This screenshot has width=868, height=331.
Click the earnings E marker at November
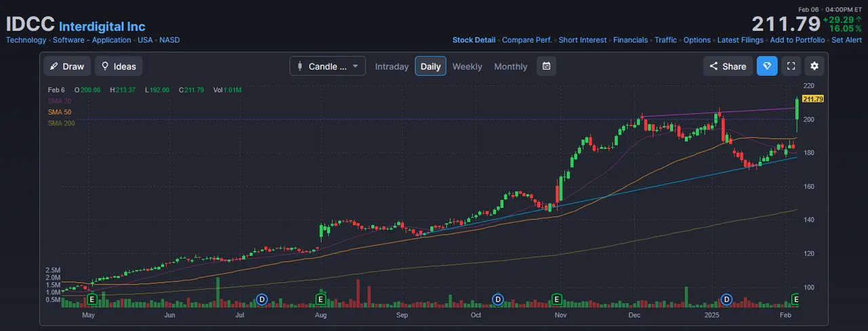click(x=556, y=299)
